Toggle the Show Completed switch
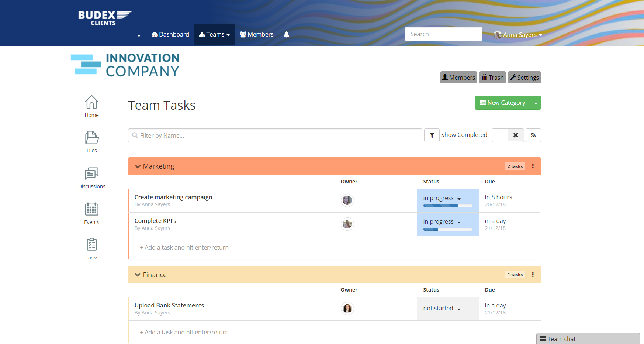 pos(508,135)
